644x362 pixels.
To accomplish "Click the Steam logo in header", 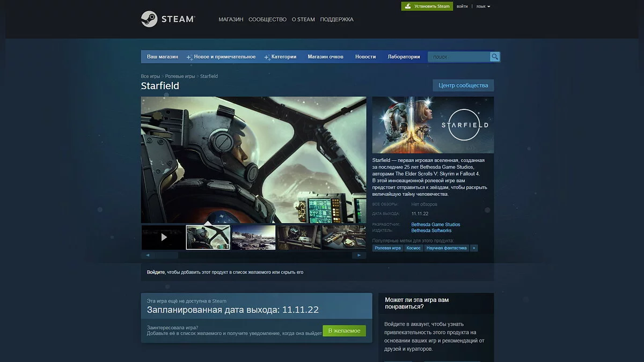I will pyautogui.click(x=168, y=19).
